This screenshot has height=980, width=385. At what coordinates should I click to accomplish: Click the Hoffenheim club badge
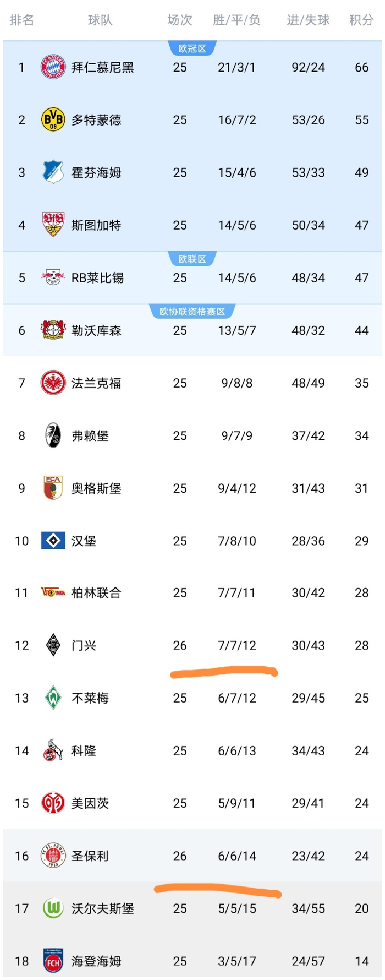pos(52,172)
